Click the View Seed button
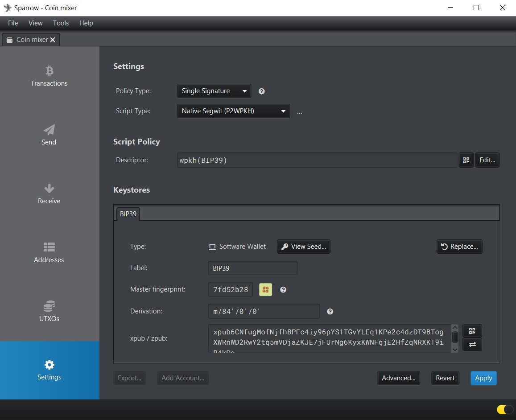516x420 pixels. 304,247
